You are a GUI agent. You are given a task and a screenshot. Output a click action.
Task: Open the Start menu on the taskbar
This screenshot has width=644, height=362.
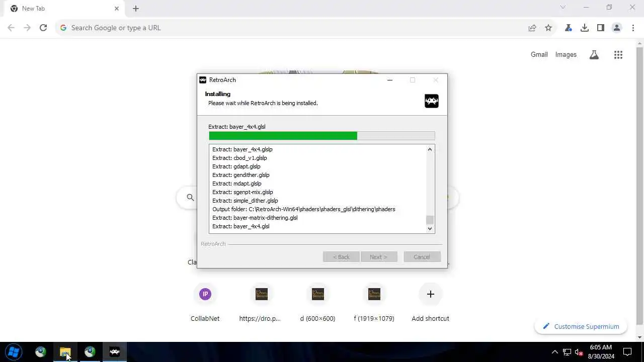coord(14,352)
